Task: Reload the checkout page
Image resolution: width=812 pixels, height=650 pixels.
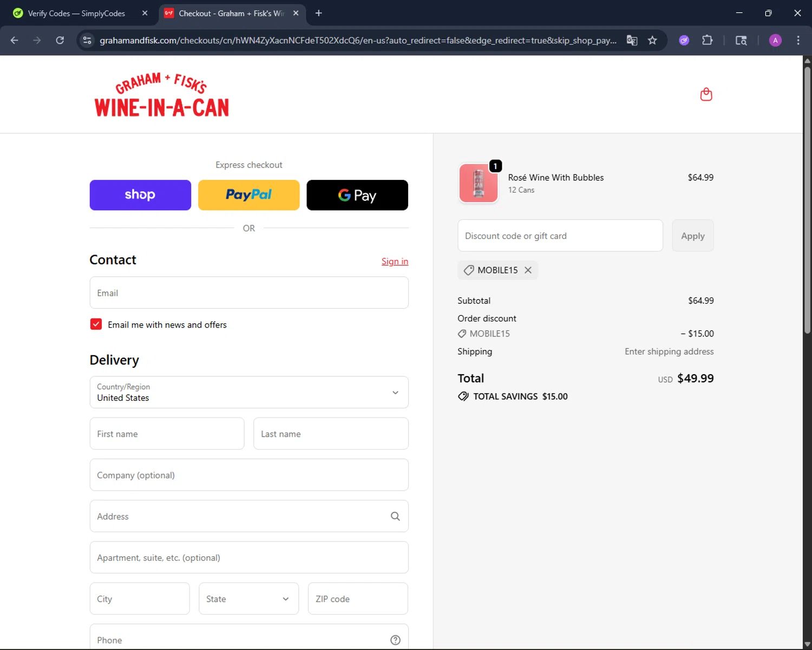Action: (x=60, y=40)
